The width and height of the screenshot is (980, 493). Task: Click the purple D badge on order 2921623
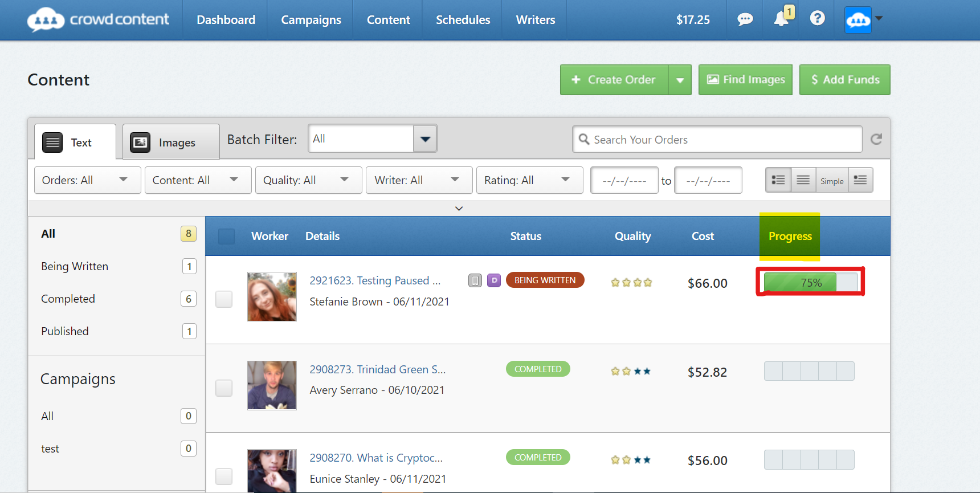[x=494, y=280]
